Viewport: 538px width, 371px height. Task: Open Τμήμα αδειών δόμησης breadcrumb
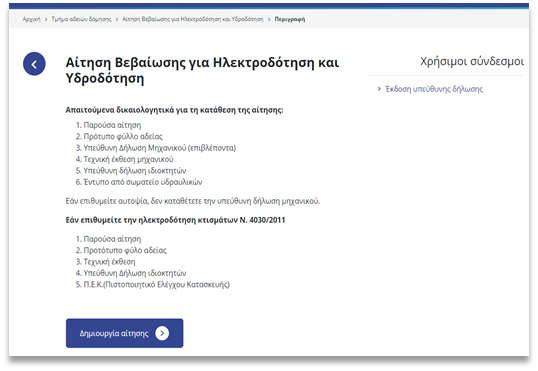pos(81,19)
